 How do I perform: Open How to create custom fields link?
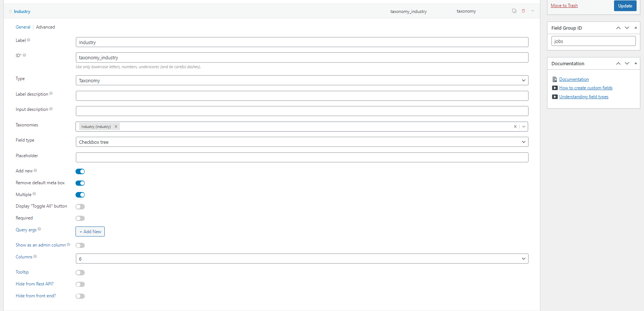(x=586, y=88)
